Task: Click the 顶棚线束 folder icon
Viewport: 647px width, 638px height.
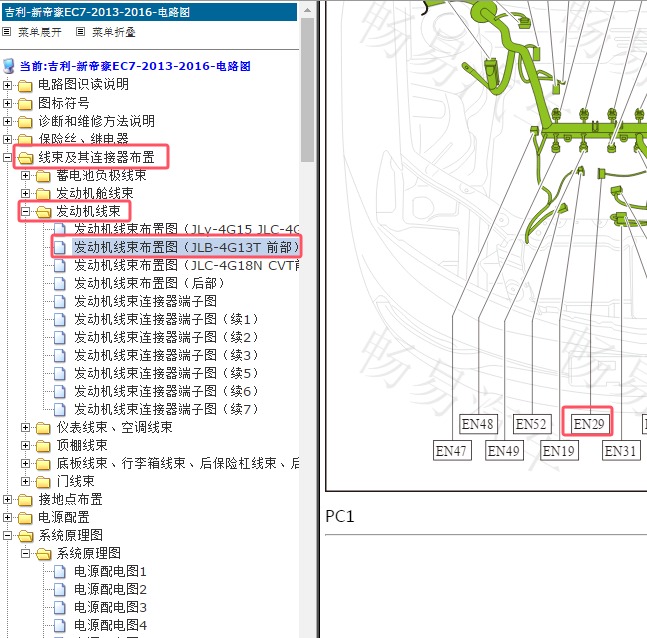Action: tap(43, 446)
